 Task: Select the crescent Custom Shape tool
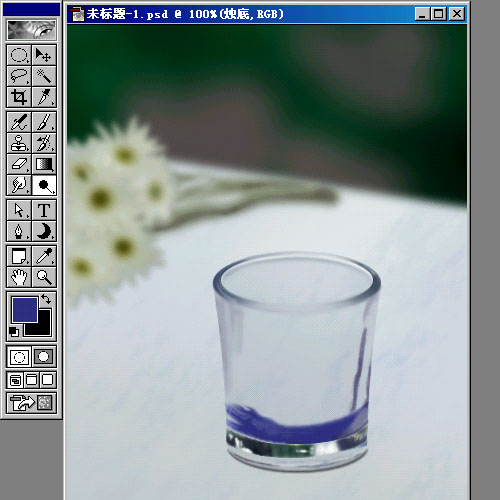tap(44, 231)
